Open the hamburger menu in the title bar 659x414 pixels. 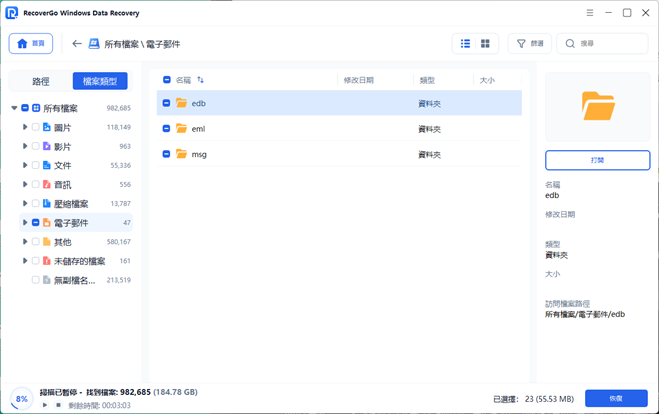590,13
